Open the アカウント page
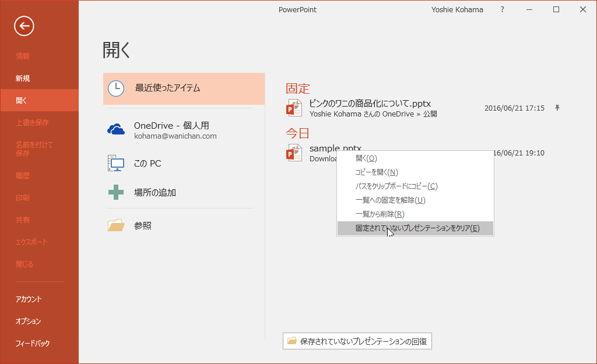This screenshot has height=364, width=597. [40, 299]
